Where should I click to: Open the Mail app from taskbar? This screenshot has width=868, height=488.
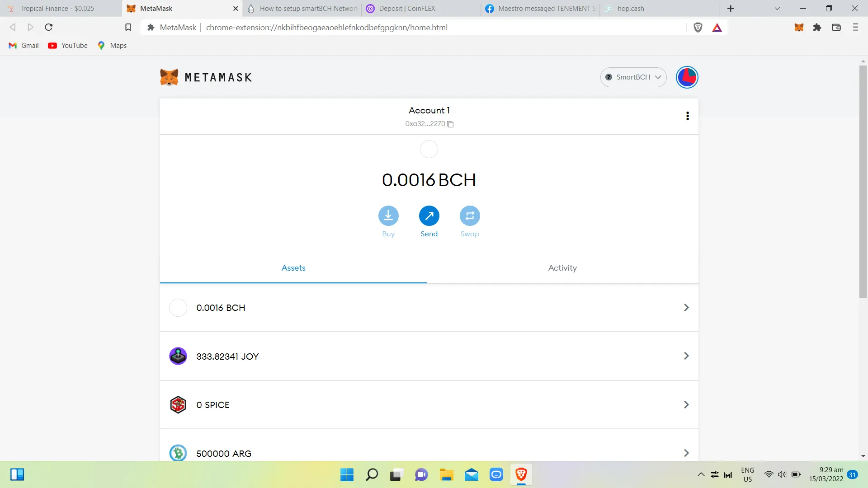(471, 475)
